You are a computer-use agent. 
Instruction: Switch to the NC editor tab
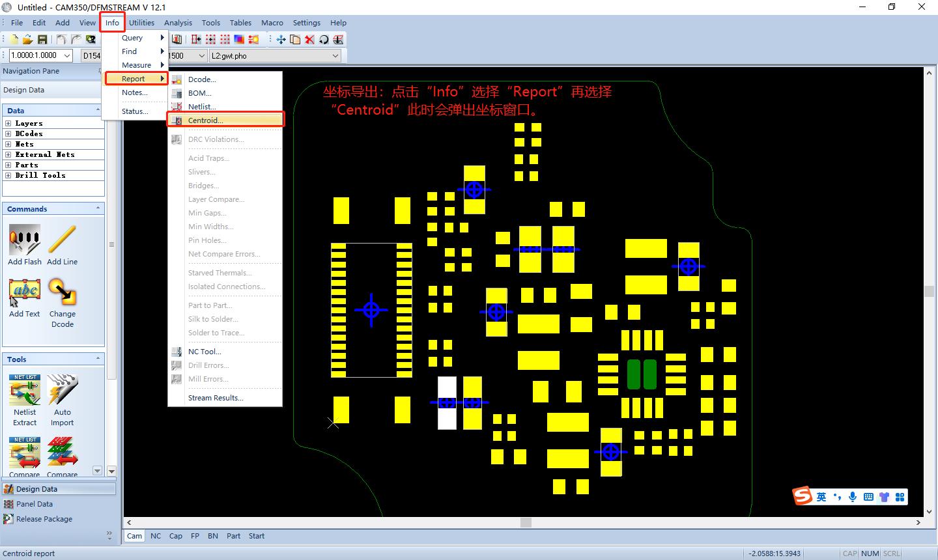(x=156, y=536)
